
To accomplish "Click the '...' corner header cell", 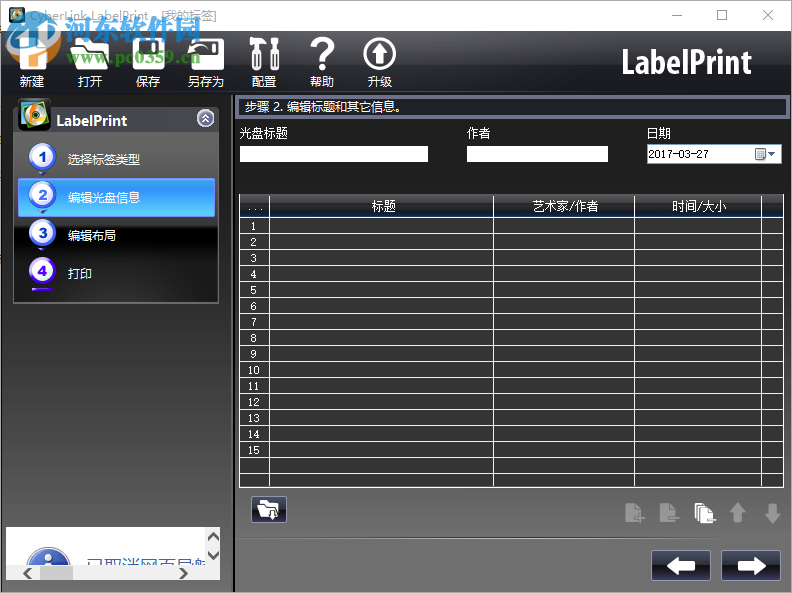I will pyautogui.click(x=255, y=207).
